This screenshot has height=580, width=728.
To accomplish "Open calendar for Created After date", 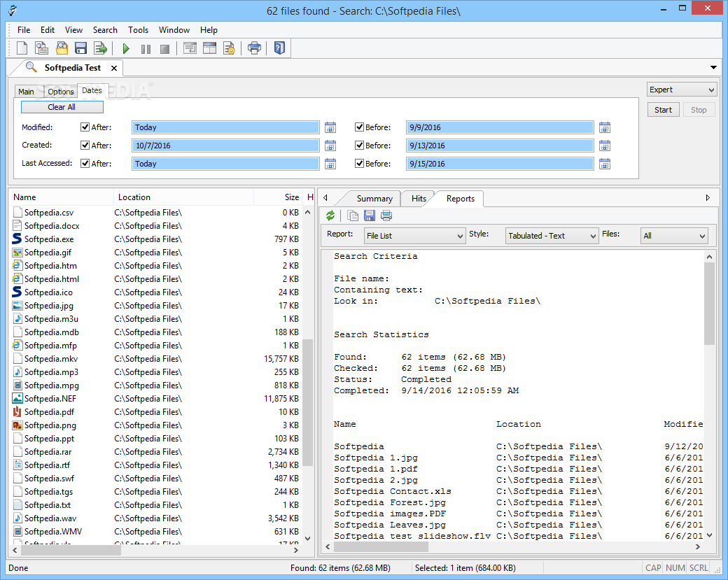I will point(330,146).
